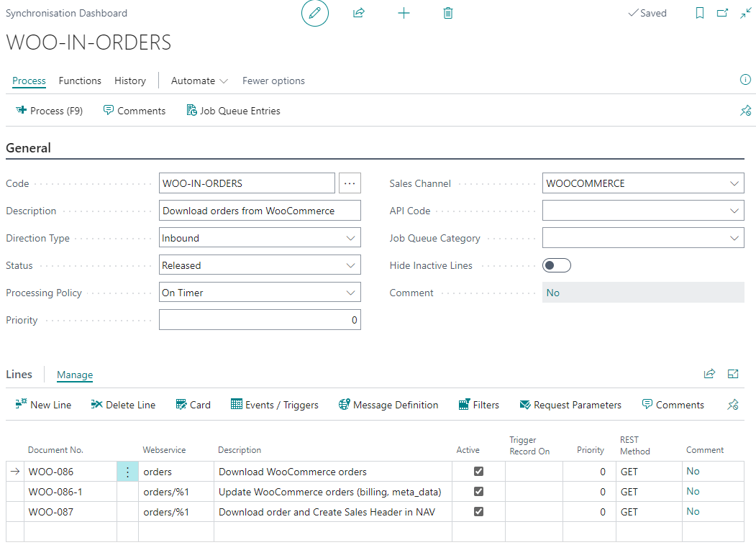Viewport: 756px width, 550px height.
Task: Open the Manage tab in Lines
Action: pyautogui.click(x=75, y=375)
